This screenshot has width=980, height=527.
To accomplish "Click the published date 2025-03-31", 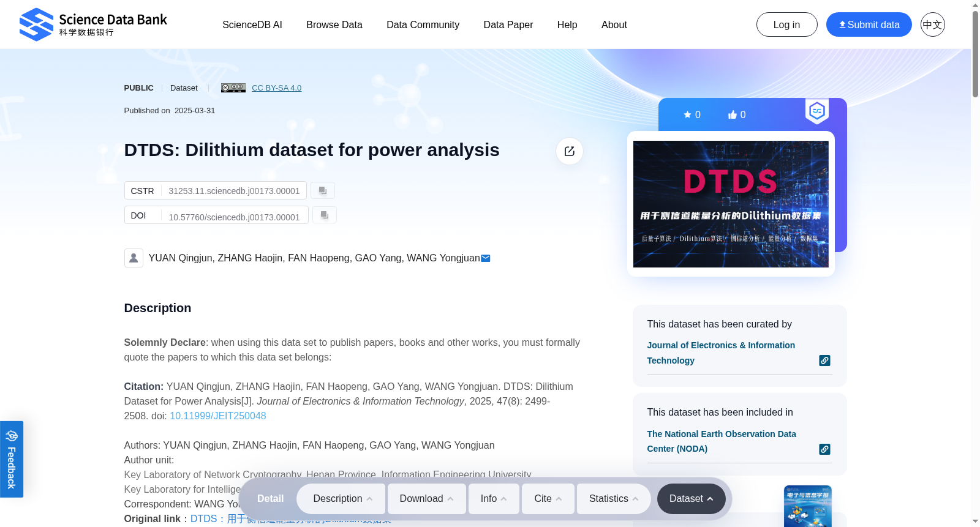I will (x=195, y=111).
